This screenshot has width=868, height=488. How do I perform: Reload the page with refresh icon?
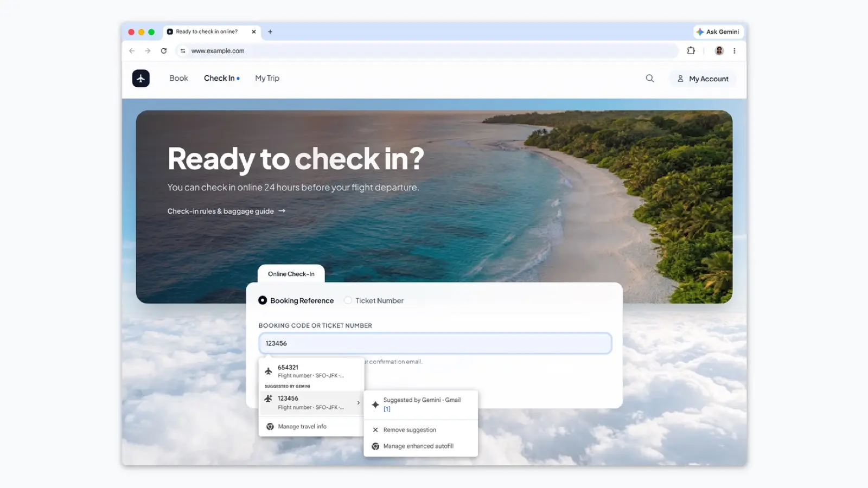pyautogui.click(x=164, y=51)
